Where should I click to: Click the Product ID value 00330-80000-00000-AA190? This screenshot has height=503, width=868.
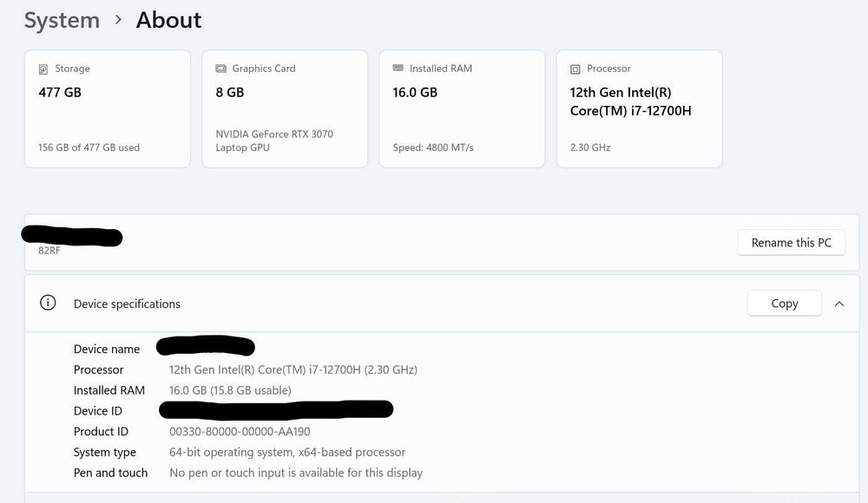pos(240,432)
